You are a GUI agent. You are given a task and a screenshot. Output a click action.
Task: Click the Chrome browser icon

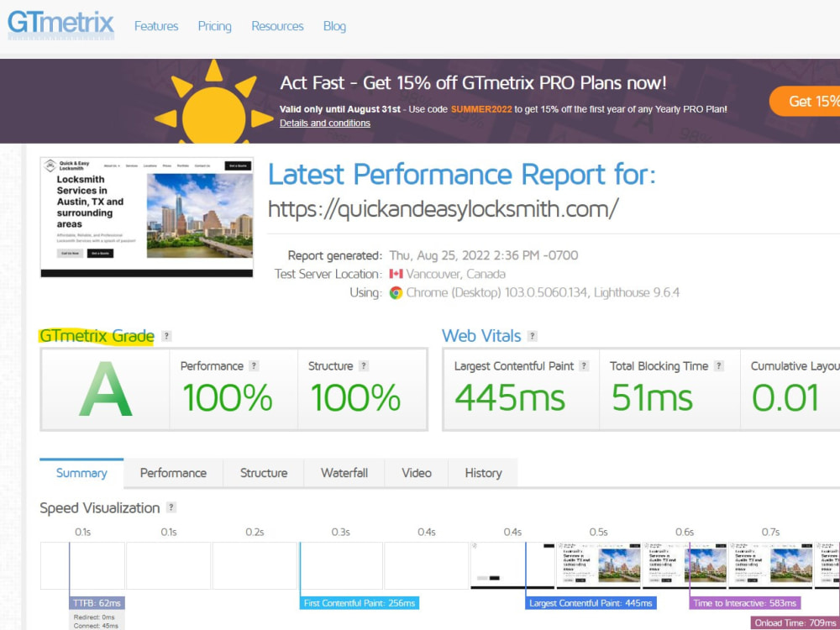(396, 292)
